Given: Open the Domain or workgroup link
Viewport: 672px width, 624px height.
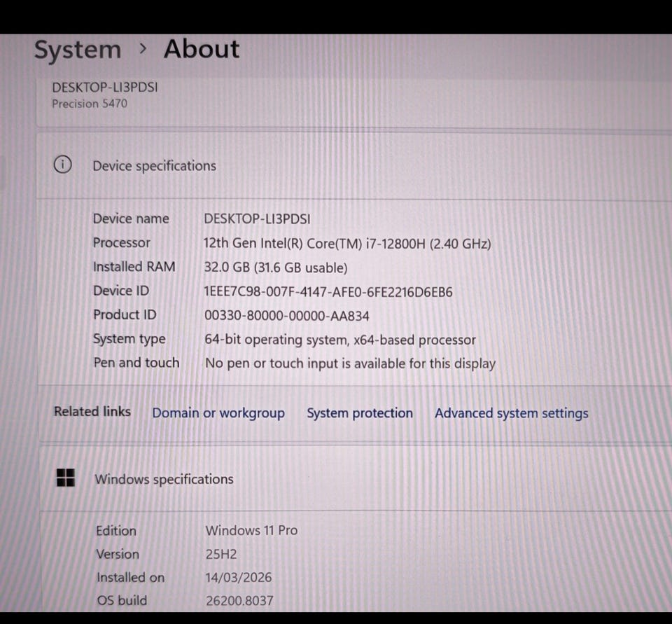Looking at the screenshot, I should 218,413.
